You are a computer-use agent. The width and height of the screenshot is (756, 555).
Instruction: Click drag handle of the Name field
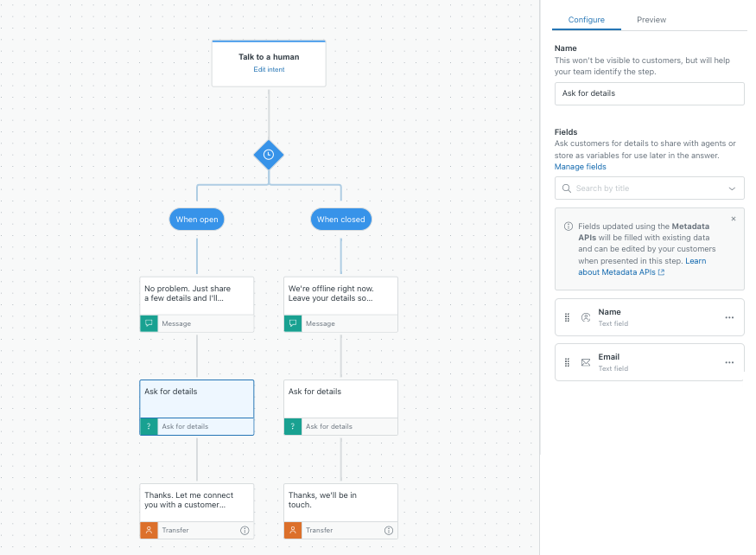point(567,317)
